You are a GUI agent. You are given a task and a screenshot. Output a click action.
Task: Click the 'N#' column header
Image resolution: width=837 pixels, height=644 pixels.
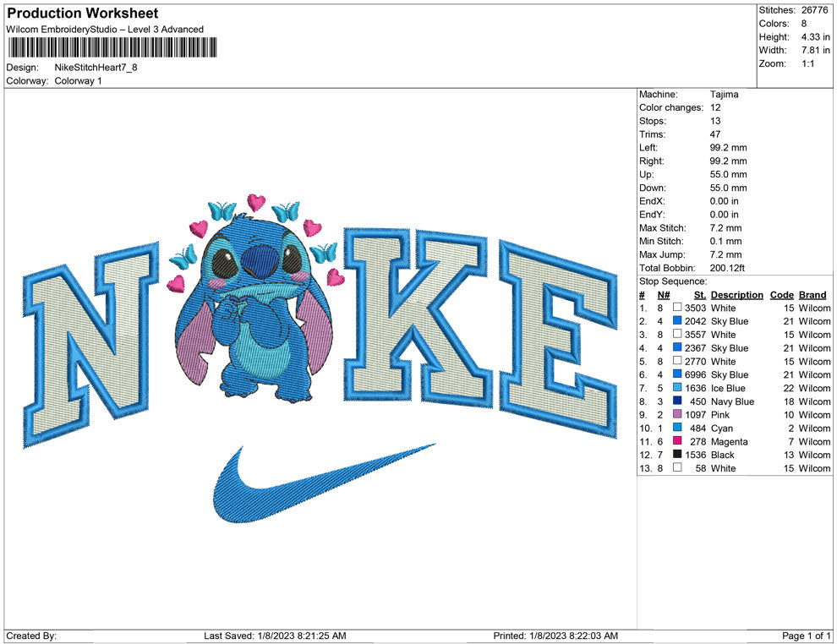[664, 294]
